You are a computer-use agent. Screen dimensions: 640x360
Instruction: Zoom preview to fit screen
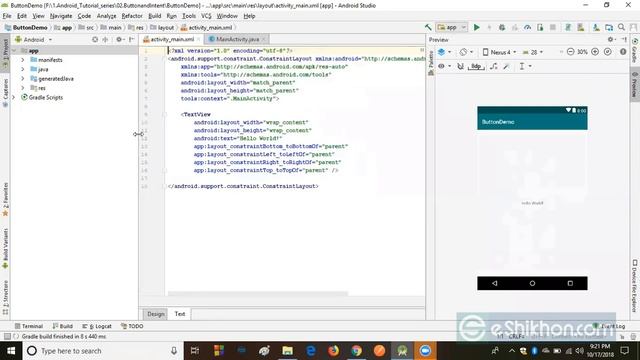pyautogui.click(x=608, y=52)
